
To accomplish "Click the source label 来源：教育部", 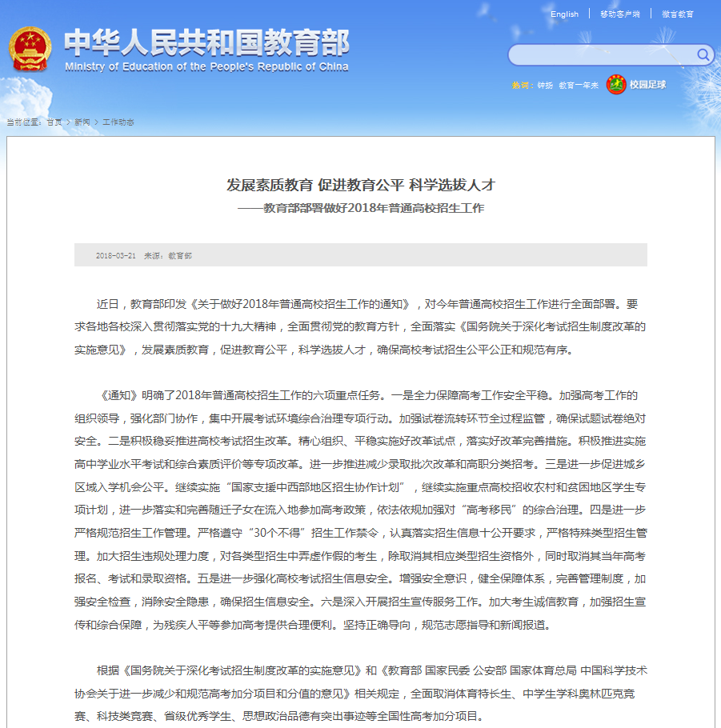I will pyautogui.click(x=168, y=255).
